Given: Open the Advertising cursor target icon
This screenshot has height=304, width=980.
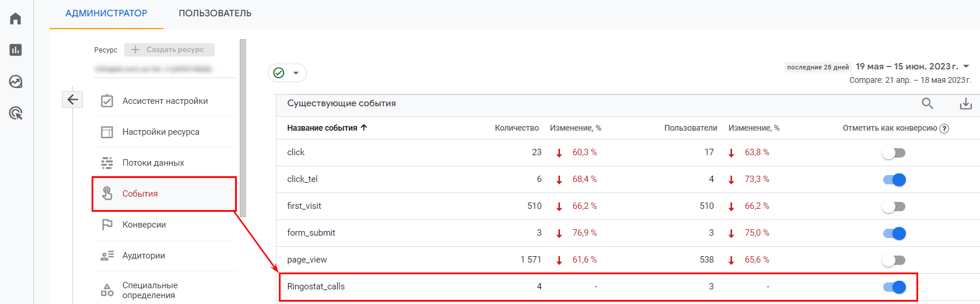Looking at the screenshot, I should [x=16, y=113].
